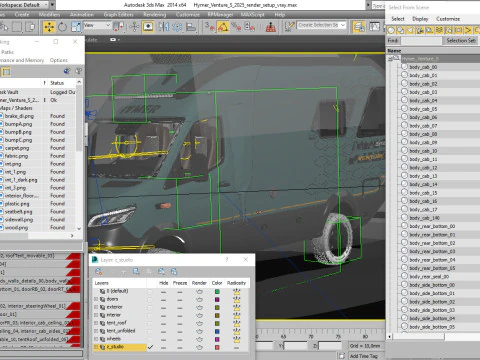Click Hide/Unhide All Layers icon in Layer dialog

pyautogui.click(x=161, y=271)
